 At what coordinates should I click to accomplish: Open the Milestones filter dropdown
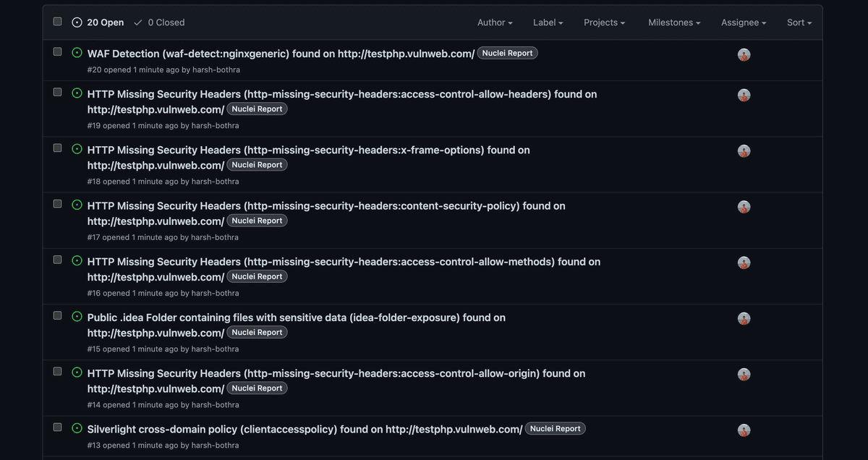(x=673, y=22)
